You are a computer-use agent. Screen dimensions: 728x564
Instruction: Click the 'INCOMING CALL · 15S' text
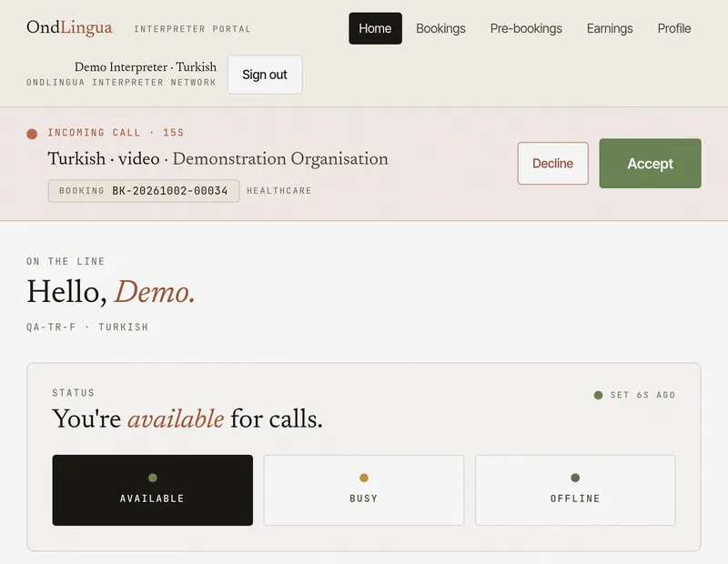tap(116, 133)
